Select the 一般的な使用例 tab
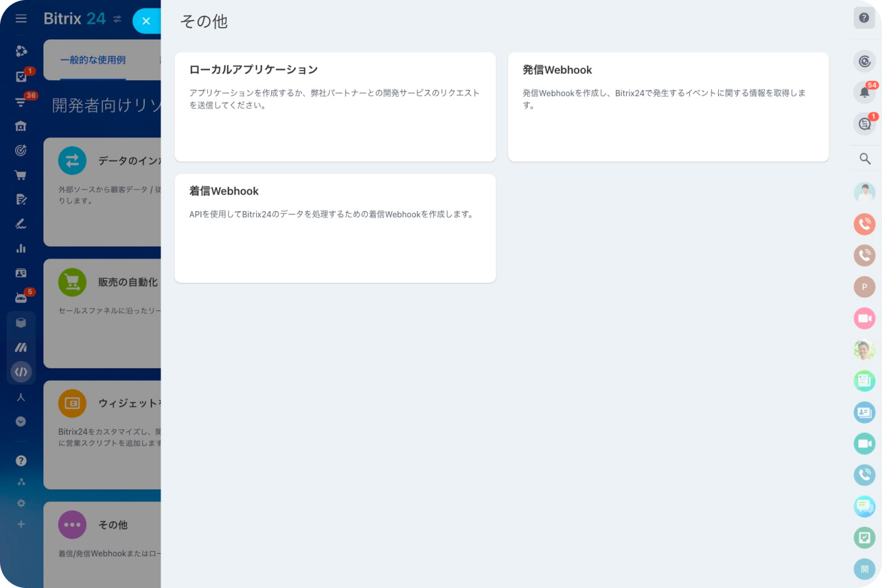Viewport: 882px width, 588px height. pos(93,61)
